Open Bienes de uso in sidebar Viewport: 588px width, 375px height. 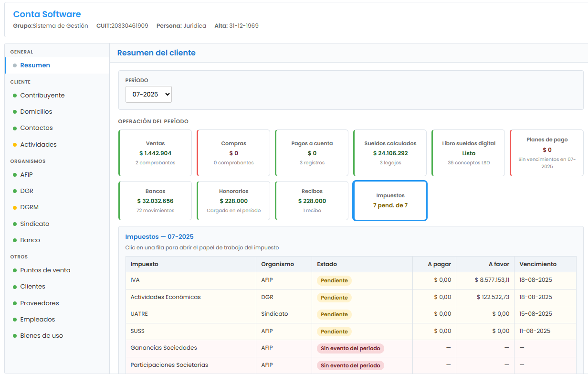[x=57, y=336]
